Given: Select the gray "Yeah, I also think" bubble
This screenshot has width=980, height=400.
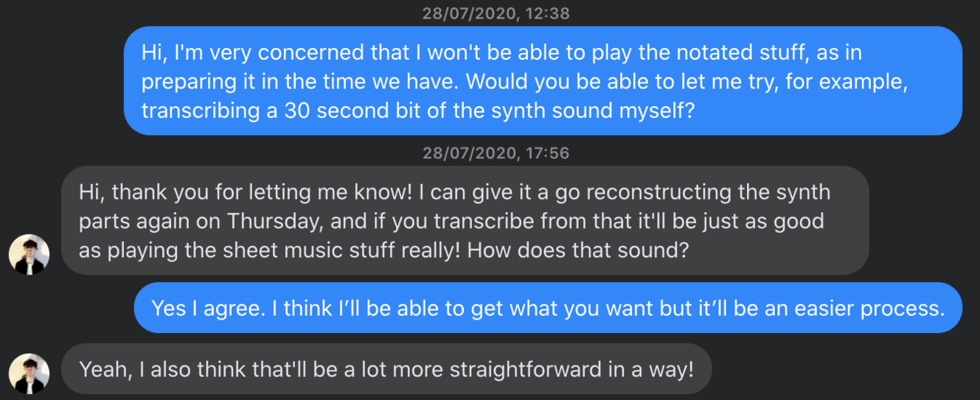Looking at the screenshot, I should [x=386, y=368].
